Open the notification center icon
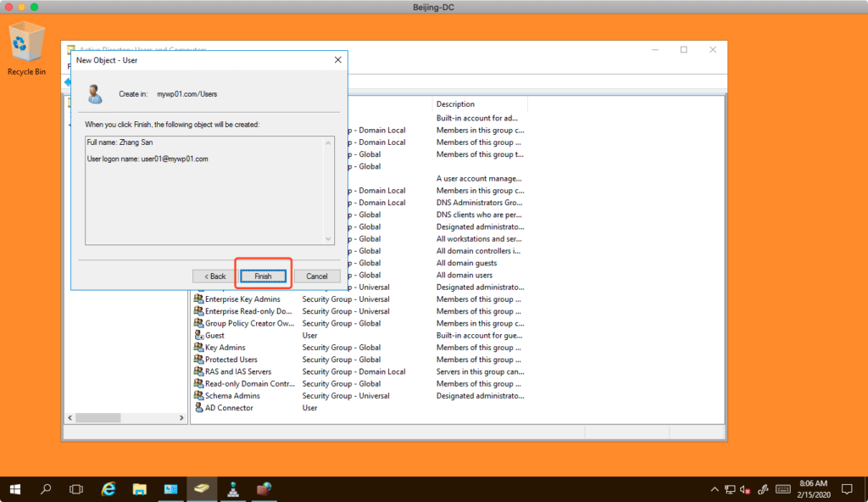 (x=846, y=489)
